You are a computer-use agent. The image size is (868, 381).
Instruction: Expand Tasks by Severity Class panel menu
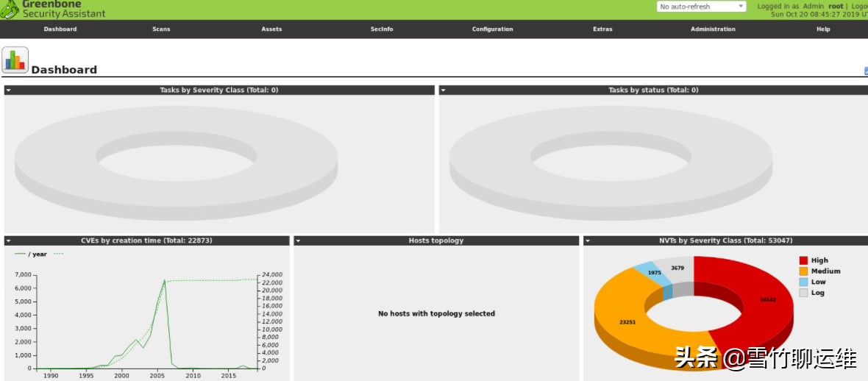pos(9,90)
